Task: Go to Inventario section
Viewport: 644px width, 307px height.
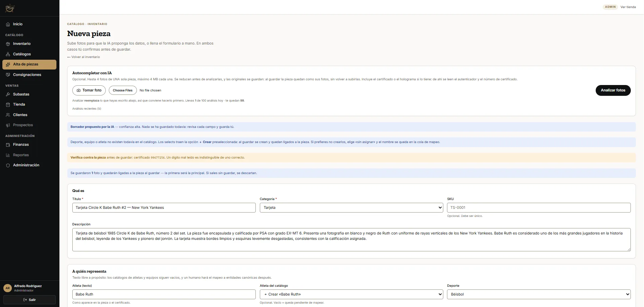Action: pyautogui.click(x=29, y=44)
